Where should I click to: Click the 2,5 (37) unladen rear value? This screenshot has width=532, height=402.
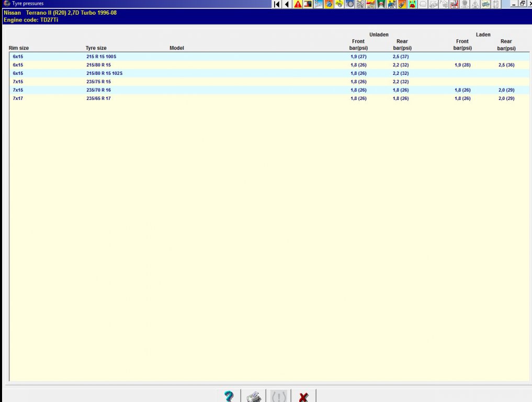[x=401, y=57]
